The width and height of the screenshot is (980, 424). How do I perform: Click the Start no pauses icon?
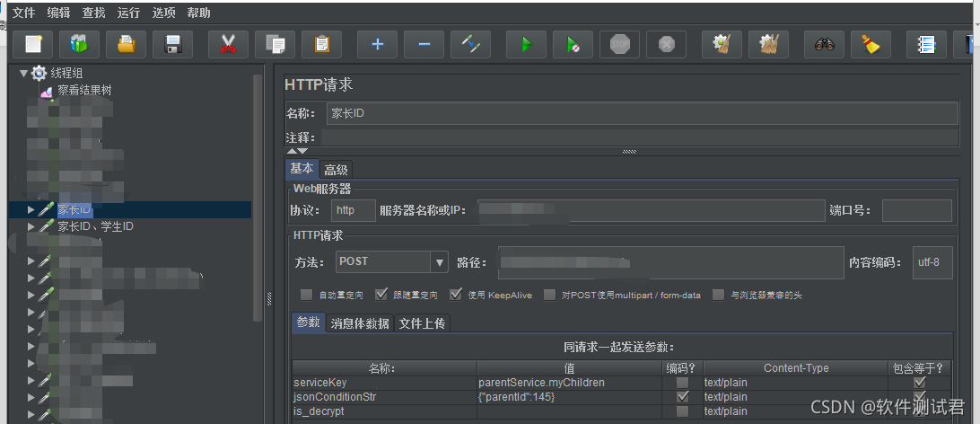(x=573, y=44)
